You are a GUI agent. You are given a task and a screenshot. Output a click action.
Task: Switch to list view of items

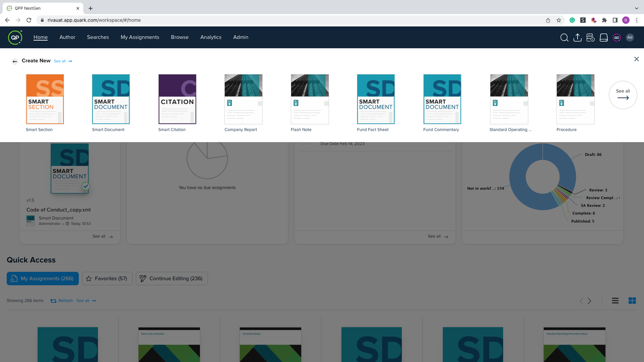(615, 301)
